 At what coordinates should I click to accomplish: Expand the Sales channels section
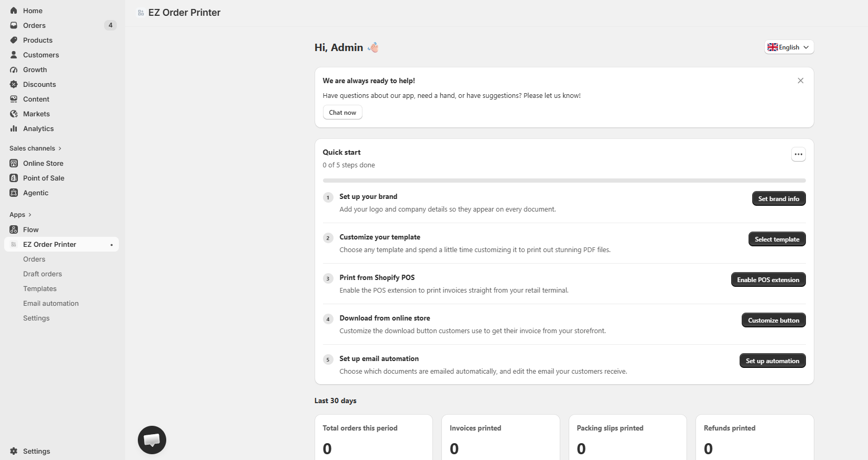tap(36, 148)
